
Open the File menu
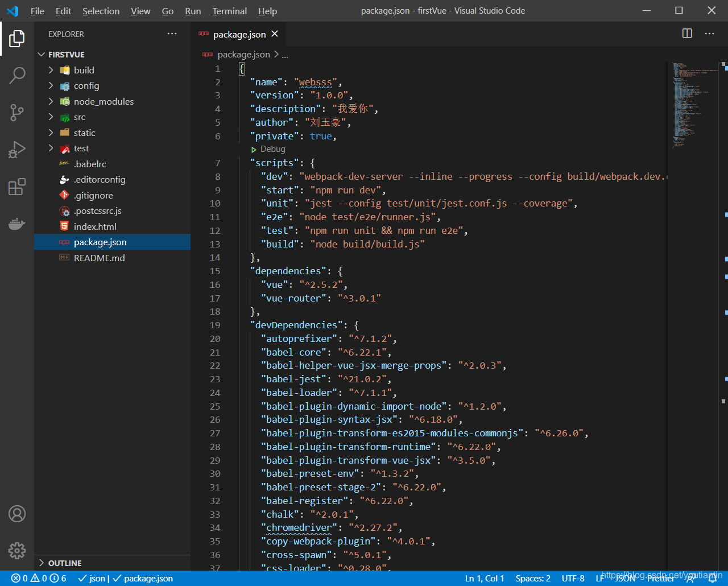click(x=37, y=11)
